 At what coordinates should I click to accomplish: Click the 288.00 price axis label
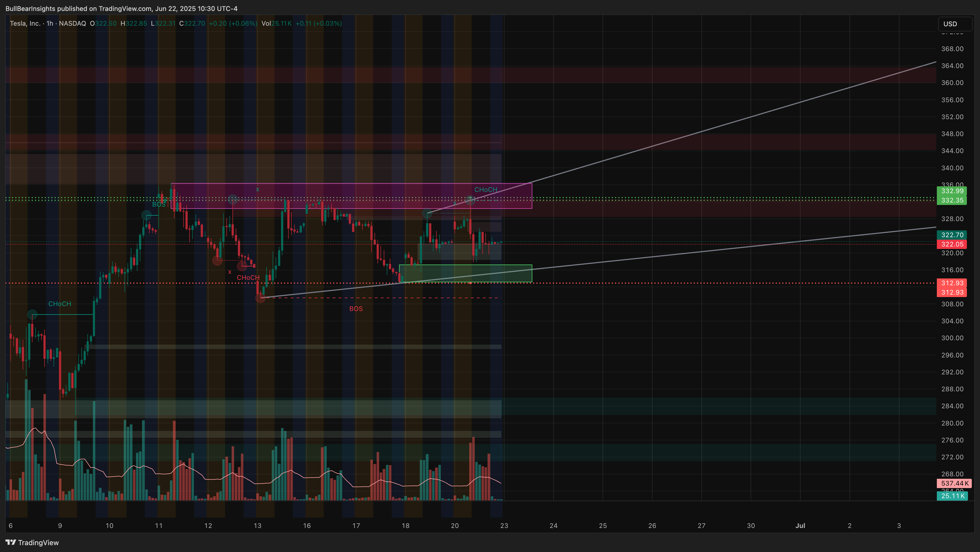pos(953,389)
